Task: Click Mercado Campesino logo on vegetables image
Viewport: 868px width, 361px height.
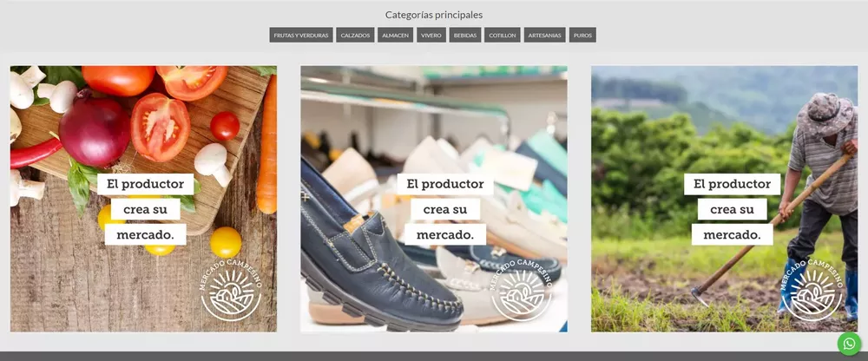Action: (230, 290)
